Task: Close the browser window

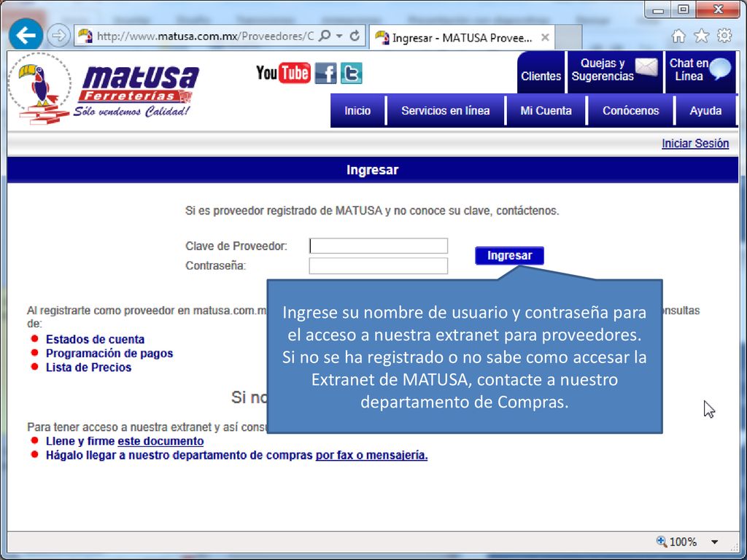Action: (x=718, y=9)
